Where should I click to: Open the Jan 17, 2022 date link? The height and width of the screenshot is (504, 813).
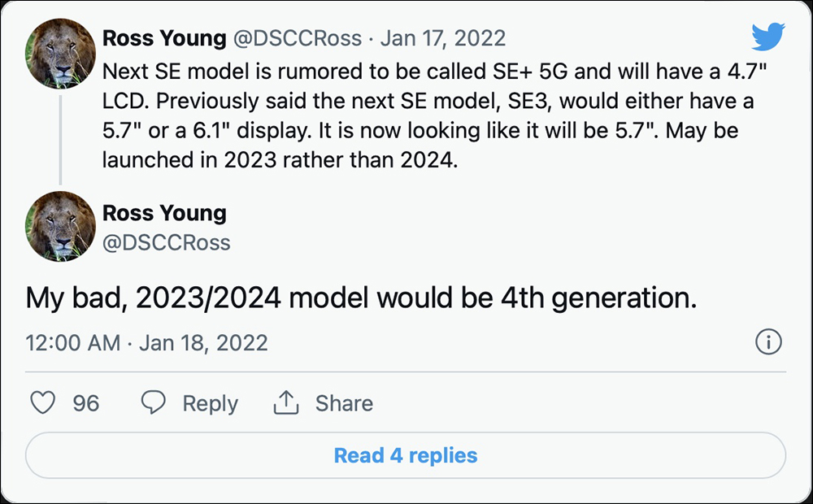click(x=443, y=38)
